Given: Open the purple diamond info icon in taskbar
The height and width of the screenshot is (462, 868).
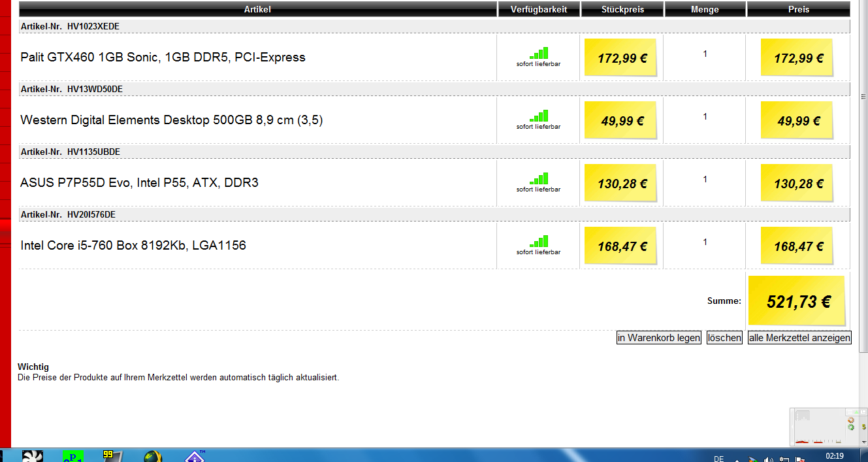Looking at the screenshot, I should (x=195, y=456).
